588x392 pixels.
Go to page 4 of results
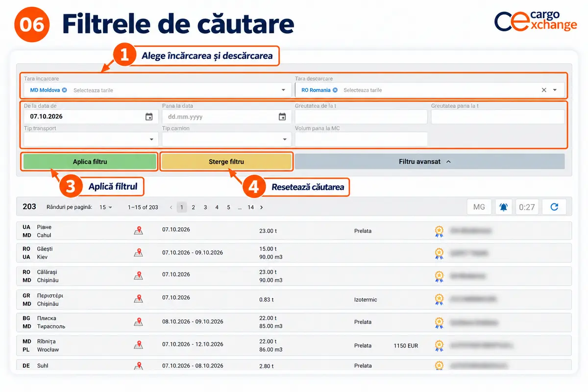coord(217,207)
